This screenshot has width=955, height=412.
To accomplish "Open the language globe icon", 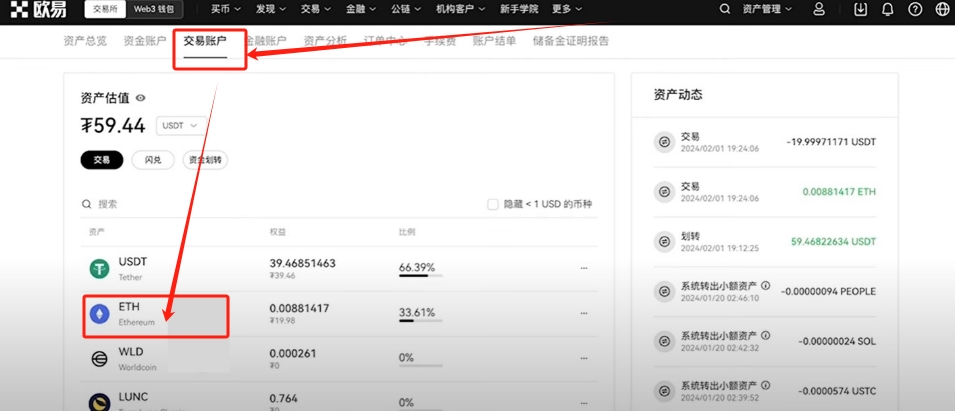I will pos(942,9).
